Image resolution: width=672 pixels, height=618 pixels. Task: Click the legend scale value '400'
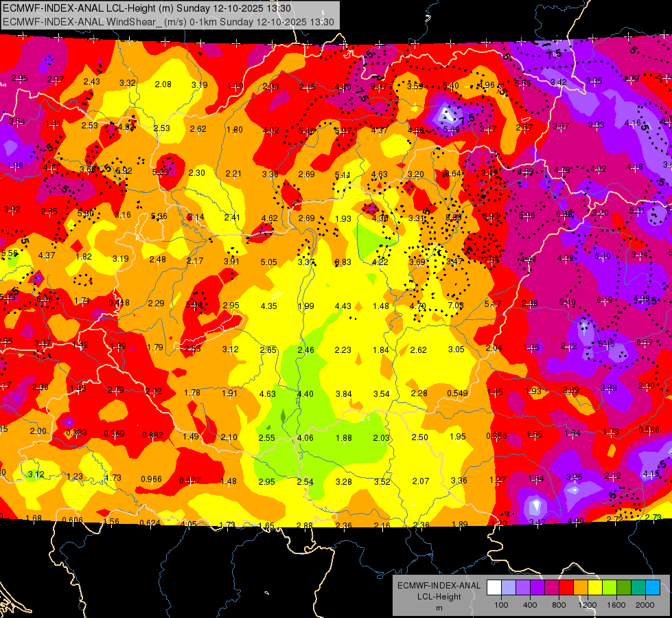(530, 605)
